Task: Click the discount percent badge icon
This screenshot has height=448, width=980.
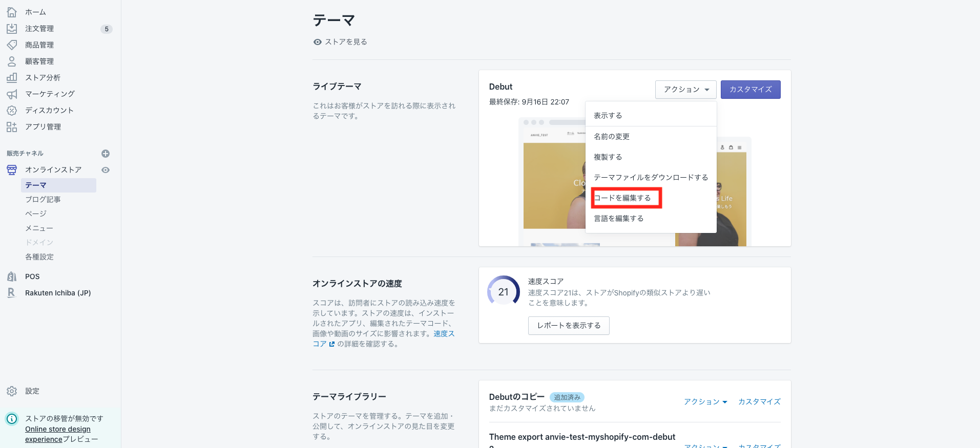Action: 12,111
